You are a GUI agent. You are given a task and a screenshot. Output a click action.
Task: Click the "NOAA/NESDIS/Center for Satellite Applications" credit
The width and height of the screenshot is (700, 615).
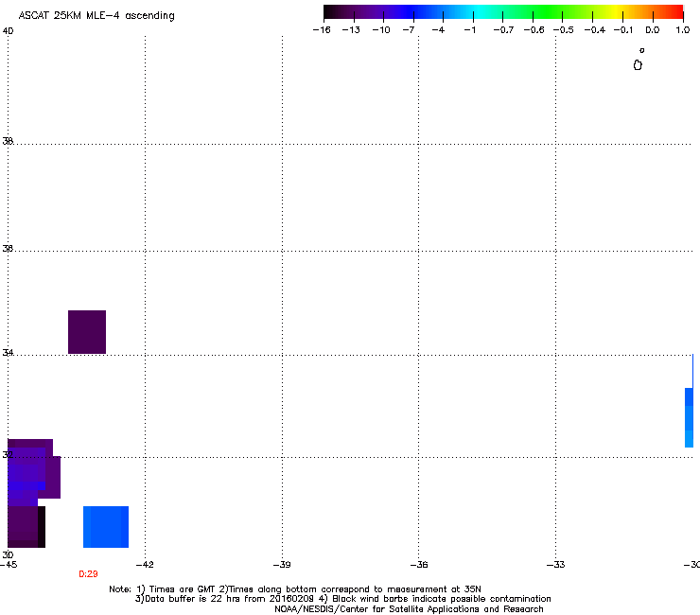pos(409,609)
